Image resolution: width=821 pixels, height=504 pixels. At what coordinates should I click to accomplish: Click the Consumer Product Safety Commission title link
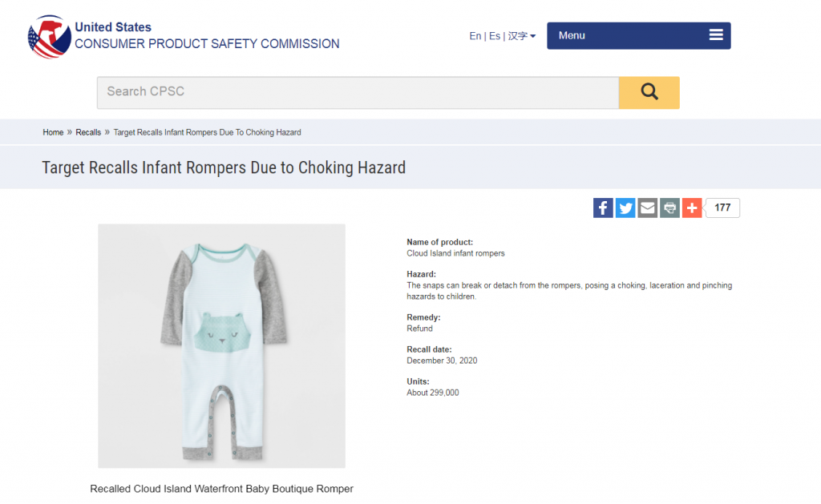tap(204, 44)
